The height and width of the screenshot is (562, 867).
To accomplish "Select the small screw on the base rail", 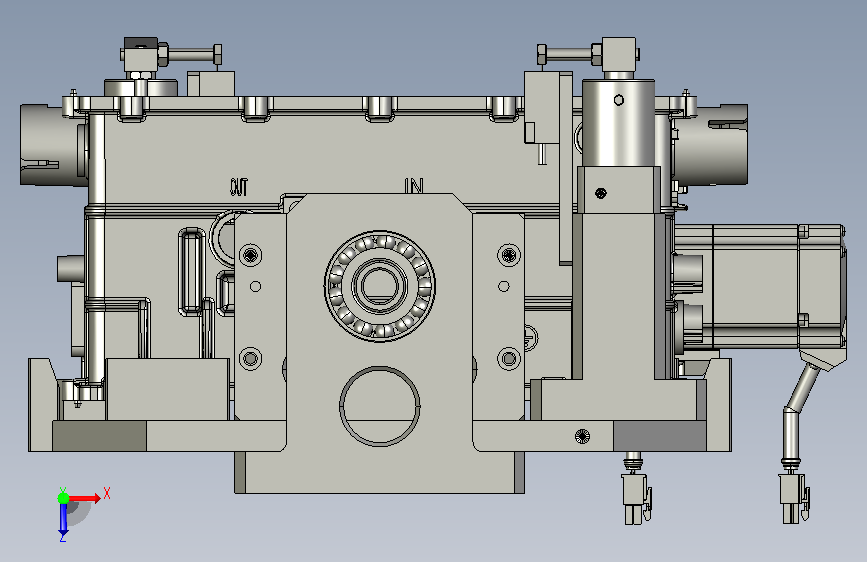I will (x=582, y=436).
